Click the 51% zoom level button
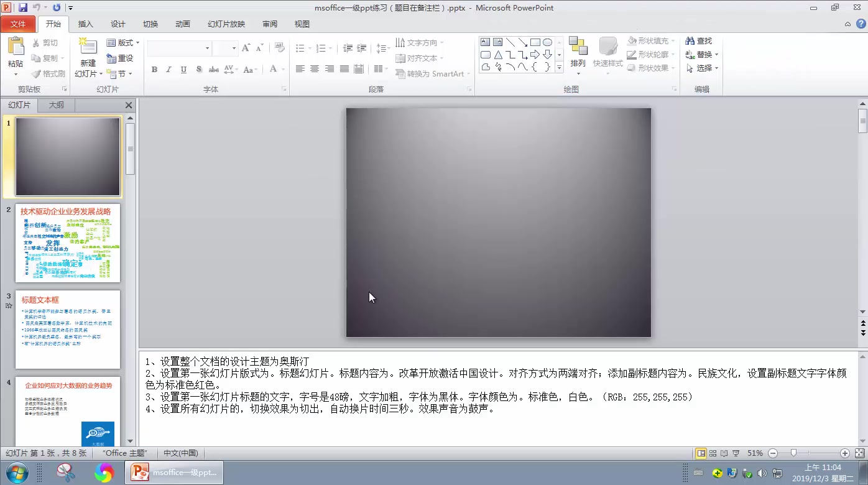Viewport: 868px width, 485px height. (x=755, y=453)
